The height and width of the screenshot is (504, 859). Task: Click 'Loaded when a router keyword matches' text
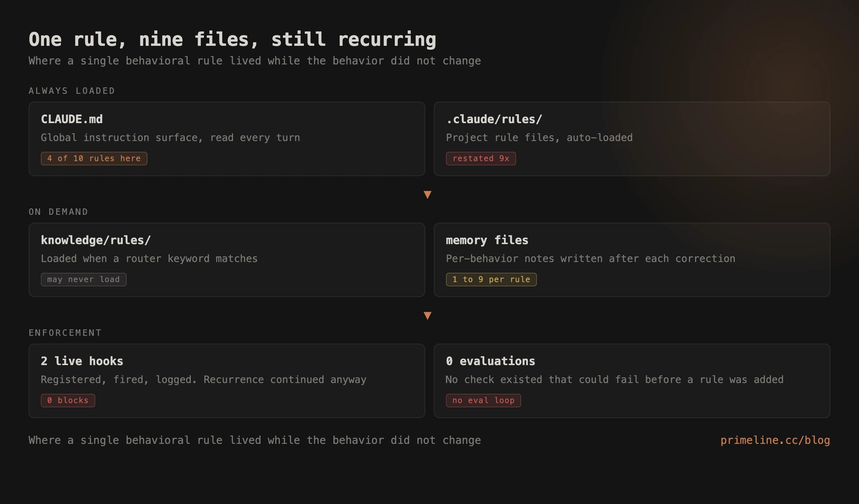[149, 259]
